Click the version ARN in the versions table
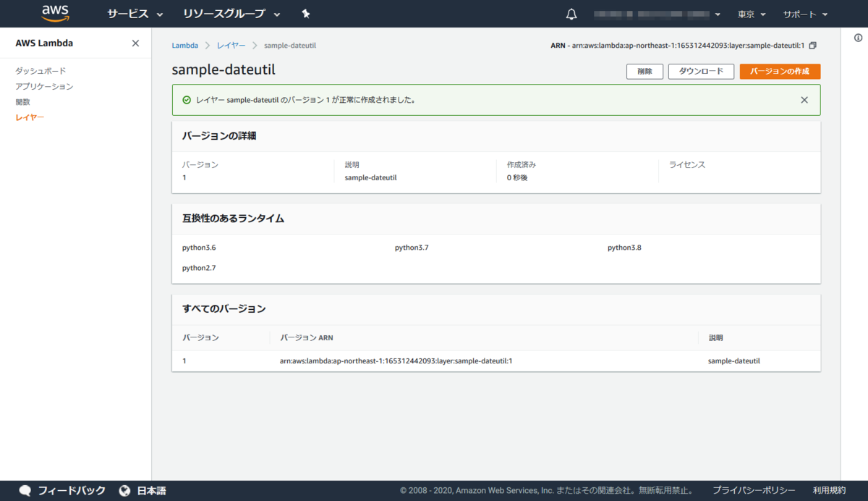The width and height of the screenshot is (868, 501). click(396, 361)
